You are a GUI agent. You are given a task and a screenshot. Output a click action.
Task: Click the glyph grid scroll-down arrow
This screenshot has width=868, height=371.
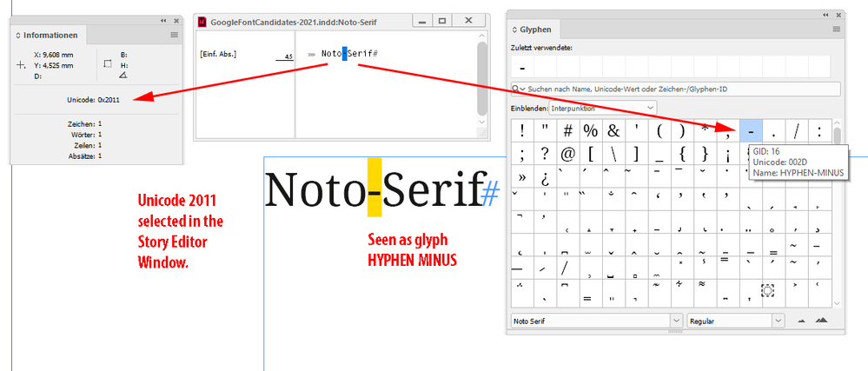837,303
